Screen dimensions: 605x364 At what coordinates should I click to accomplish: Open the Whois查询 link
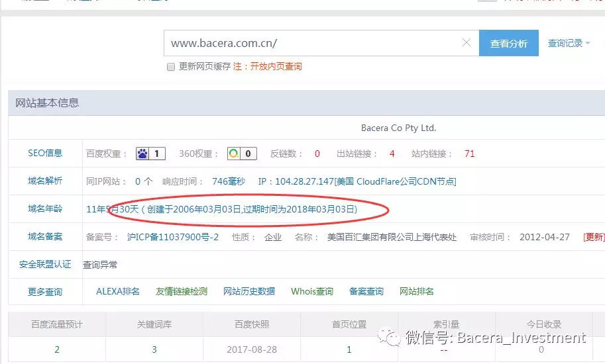point(311,292)
